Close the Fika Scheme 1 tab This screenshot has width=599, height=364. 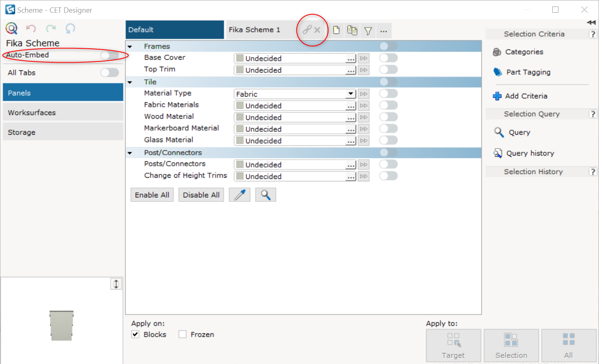pos(317,30)
